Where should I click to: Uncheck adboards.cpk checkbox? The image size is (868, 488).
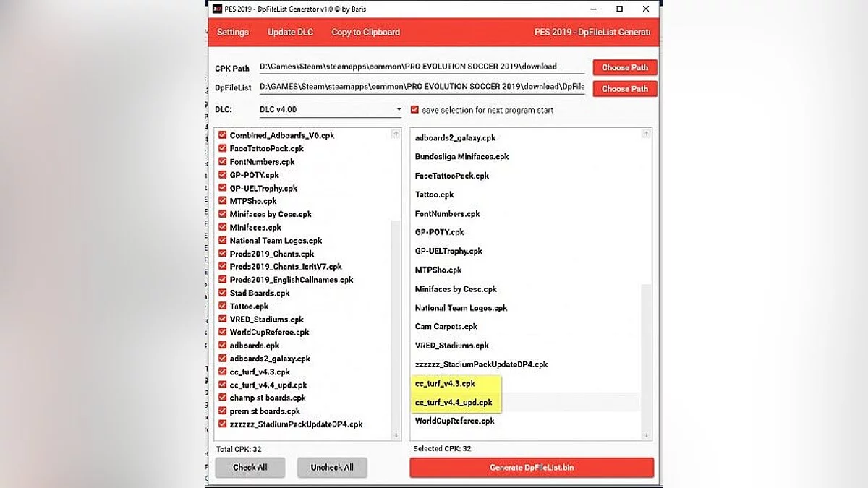tap(223, 346)
